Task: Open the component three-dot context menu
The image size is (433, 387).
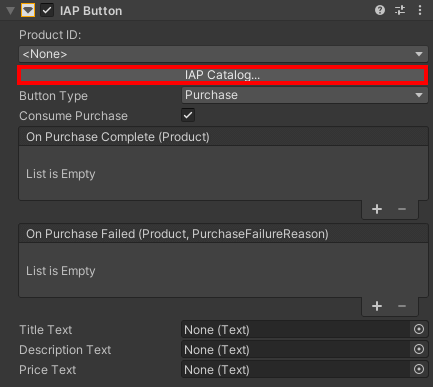Action: click(420, 10)
